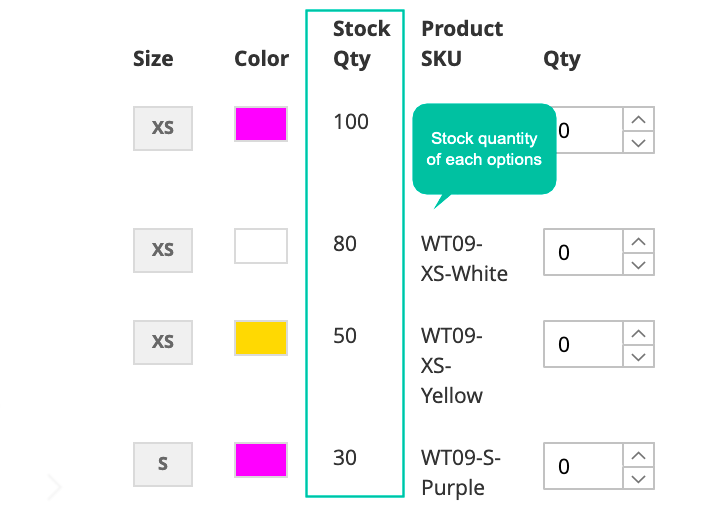Focus the Qty field for WT09-XS-Yellow
The width and height of the screenshot is (711, 510).
(x=584, y=344)
